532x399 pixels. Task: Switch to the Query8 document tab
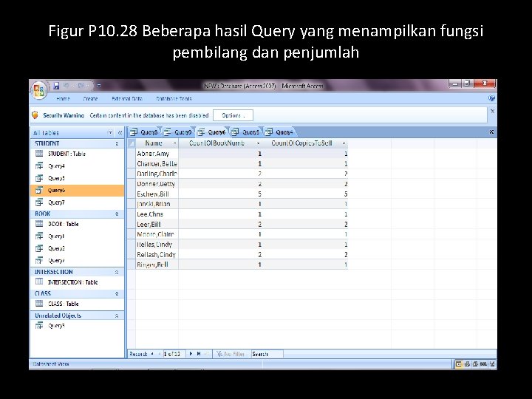point(145,132)
